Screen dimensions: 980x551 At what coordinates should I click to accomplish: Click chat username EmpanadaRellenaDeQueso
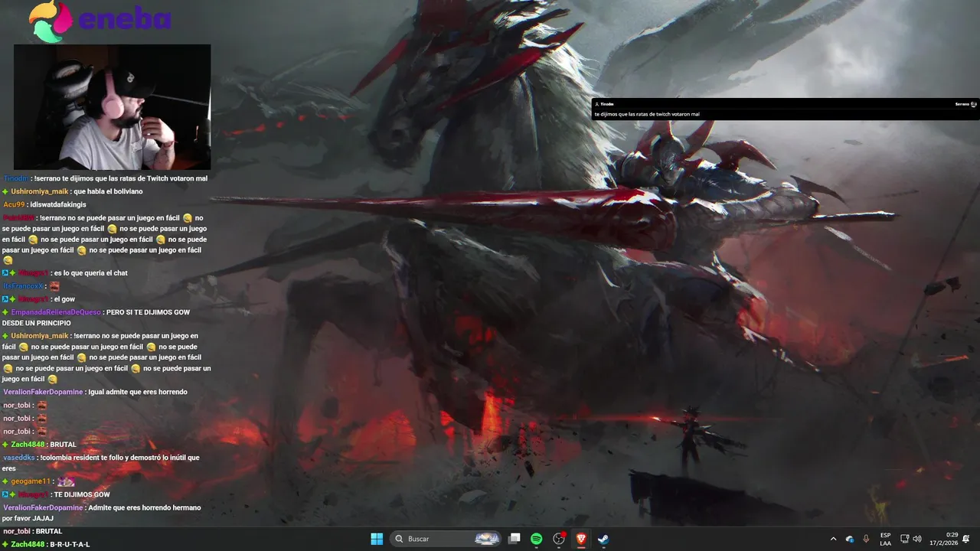point(56,312)
